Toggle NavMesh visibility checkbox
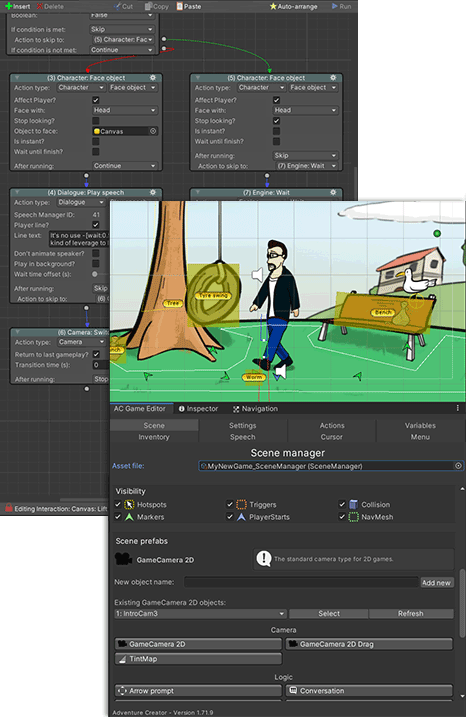This screenshot has width=466, height=717. point(342,517)
